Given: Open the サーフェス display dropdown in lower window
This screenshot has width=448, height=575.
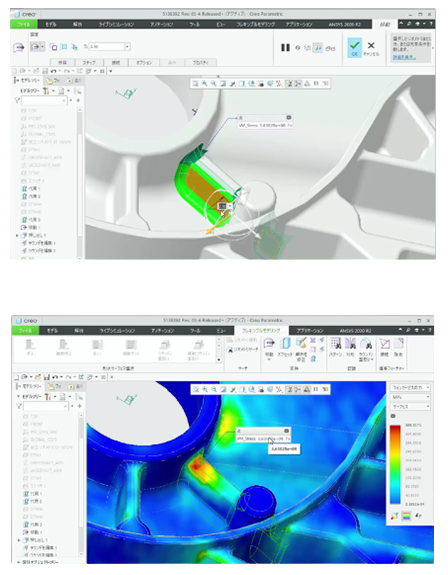Looking at the screenshot, I should (x=411, y=407).
